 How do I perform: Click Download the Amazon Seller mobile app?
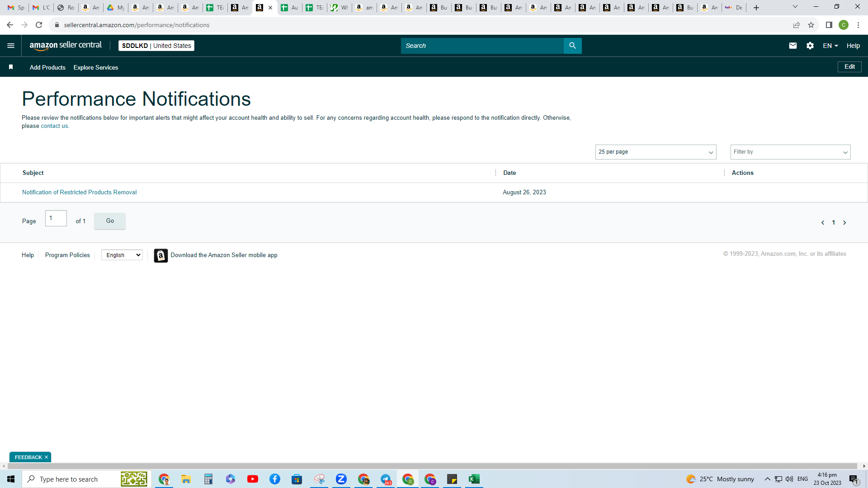[x=224, y=255]
